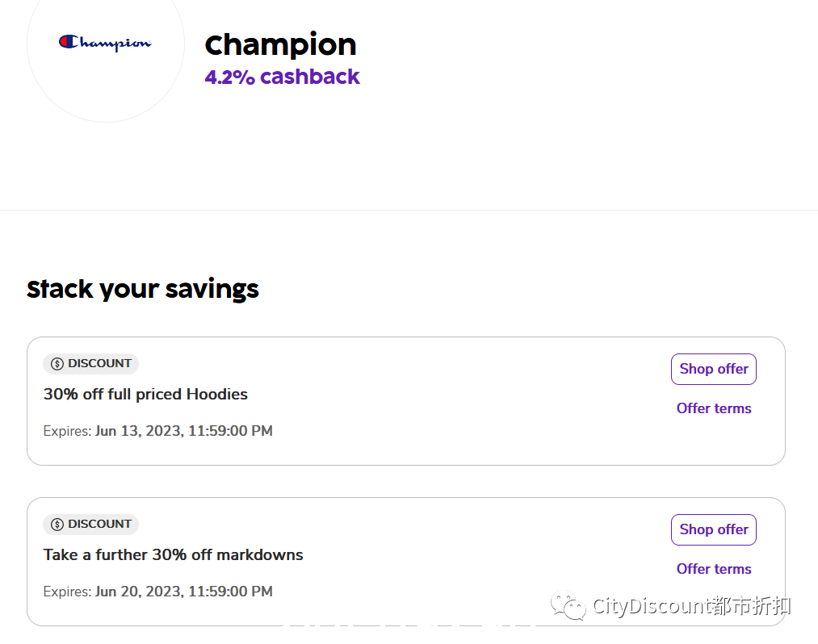Click Shop offer for further 30% off markdowns
The width and height of the screenshot is (818, 644).
coord(713,529)
